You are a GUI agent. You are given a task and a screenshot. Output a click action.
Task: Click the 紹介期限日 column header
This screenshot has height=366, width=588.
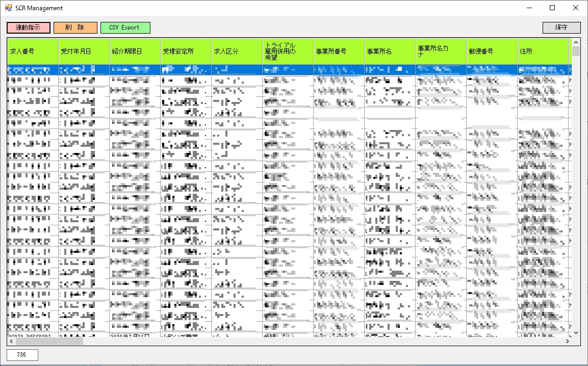click(x=135, y=51)
